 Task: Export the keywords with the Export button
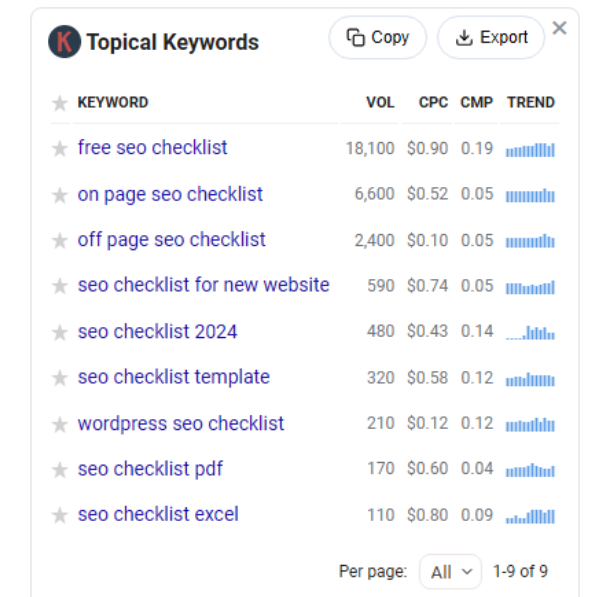coord(491,38)
